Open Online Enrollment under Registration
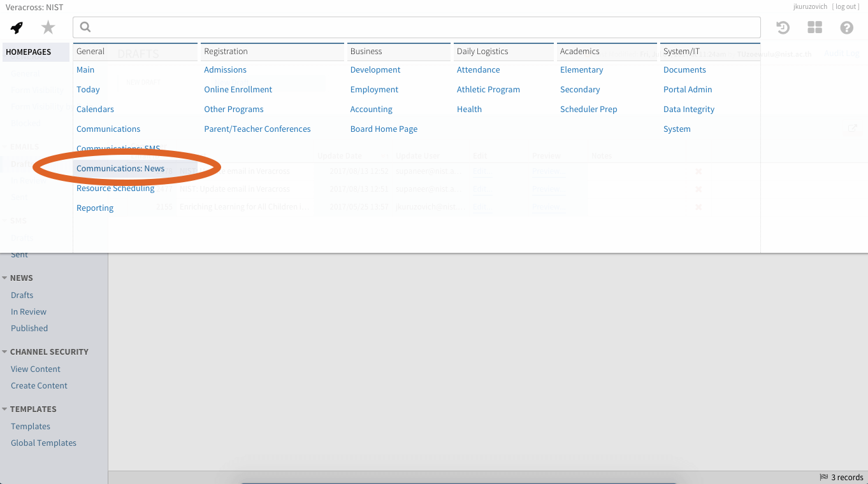 (x=238, y=90)
